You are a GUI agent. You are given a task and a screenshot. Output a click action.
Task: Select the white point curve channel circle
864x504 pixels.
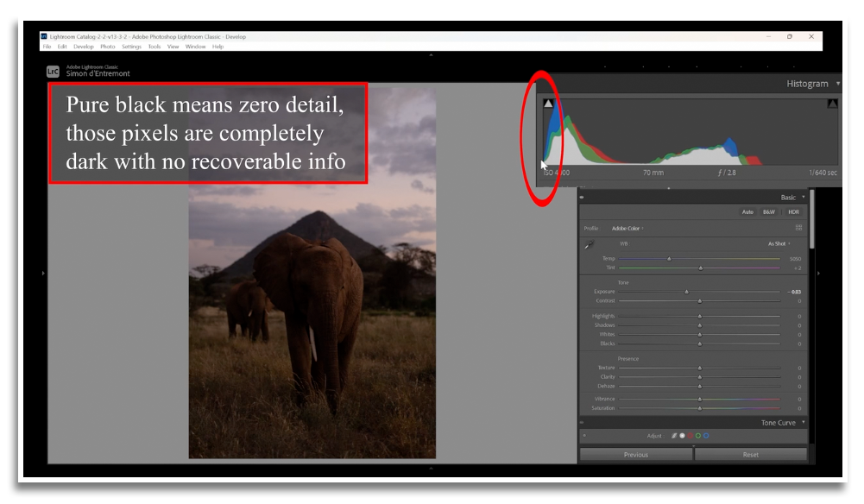click(682, 436)
